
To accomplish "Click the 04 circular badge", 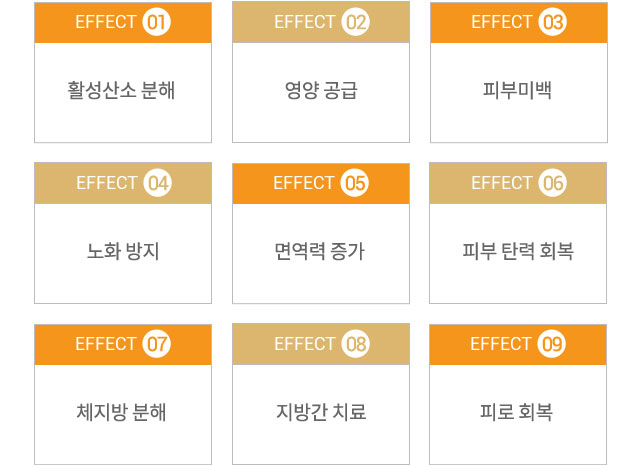I will pyautogui.click(x=158, y=183).
